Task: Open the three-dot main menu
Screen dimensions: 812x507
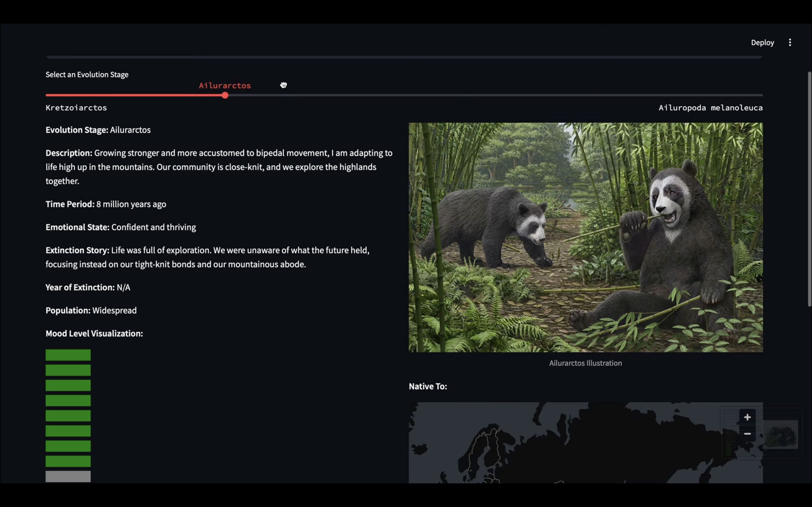Action: [x=790, y=42]
